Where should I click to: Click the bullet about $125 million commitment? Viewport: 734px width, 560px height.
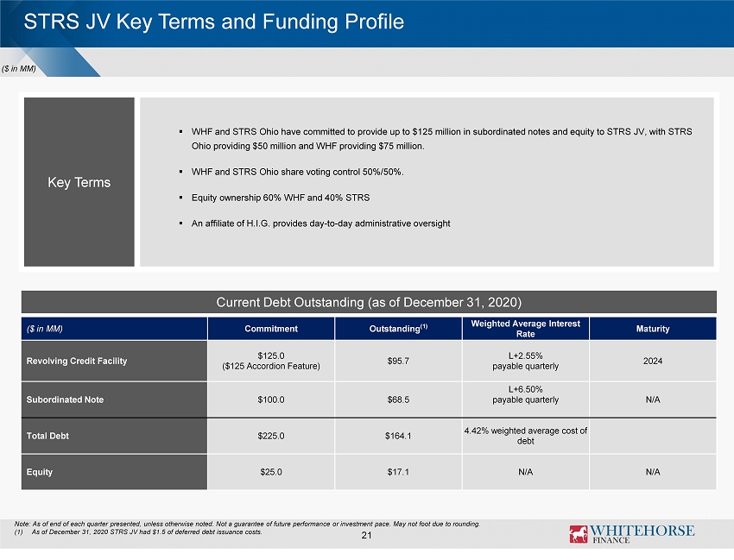[441, 138]
